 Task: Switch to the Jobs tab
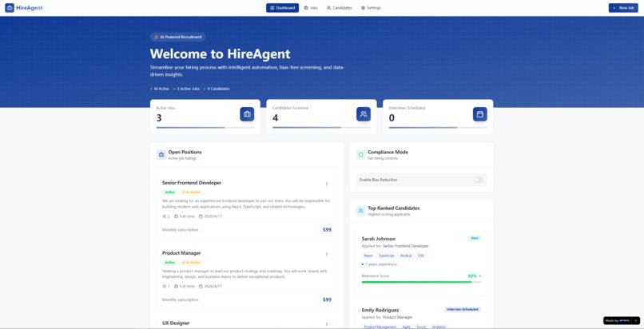click(311, 8)
